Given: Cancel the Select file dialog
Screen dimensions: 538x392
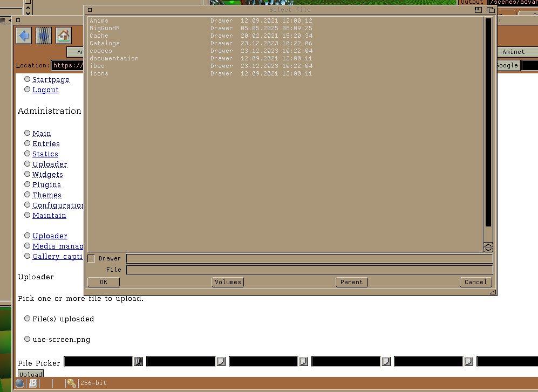Looking at the screenshot, I should tap(475, 282).
